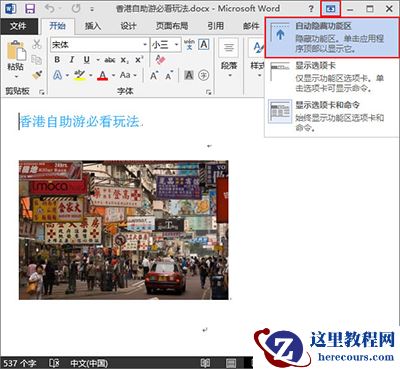Open Change Case Aa menu

(128, 75)
